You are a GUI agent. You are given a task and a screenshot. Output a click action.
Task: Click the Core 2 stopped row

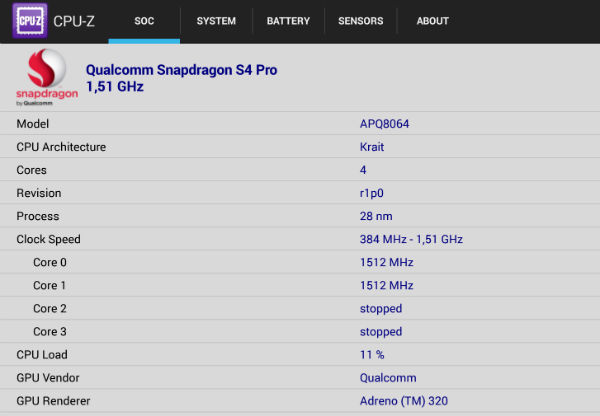300,308
